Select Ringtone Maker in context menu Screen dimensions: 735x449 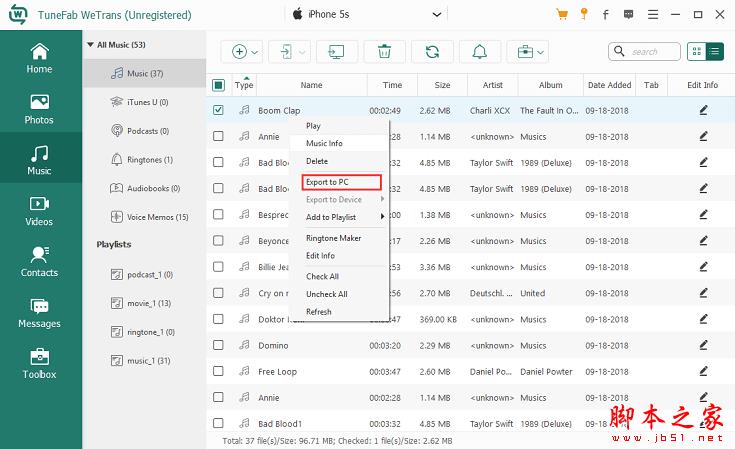333,238
